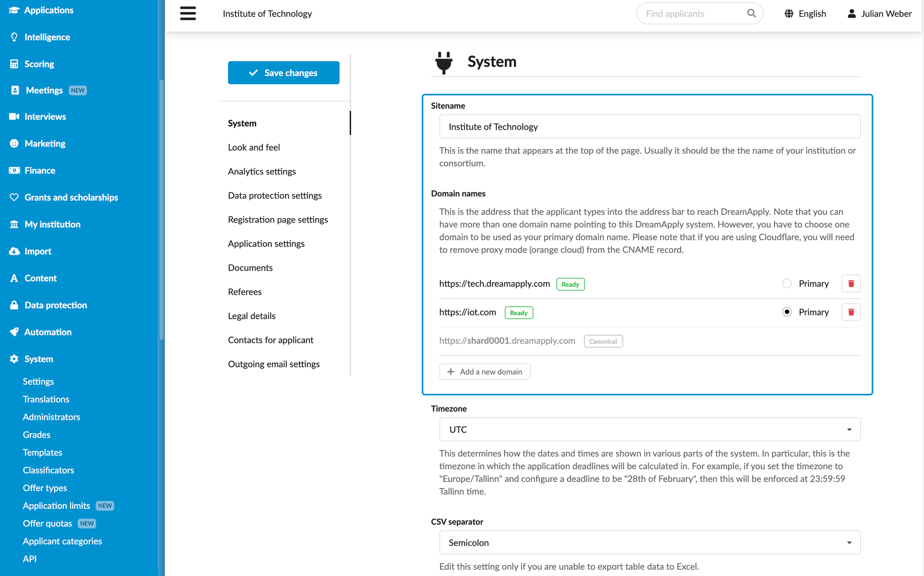
Task: Click the Canonical badge on shard0001 domain
Action: [x=603, y=341]
